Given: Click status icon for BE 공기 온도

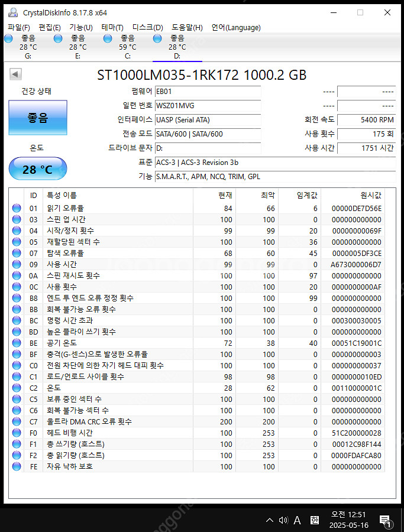Looking at the screenshot, I should pos(17,343).
